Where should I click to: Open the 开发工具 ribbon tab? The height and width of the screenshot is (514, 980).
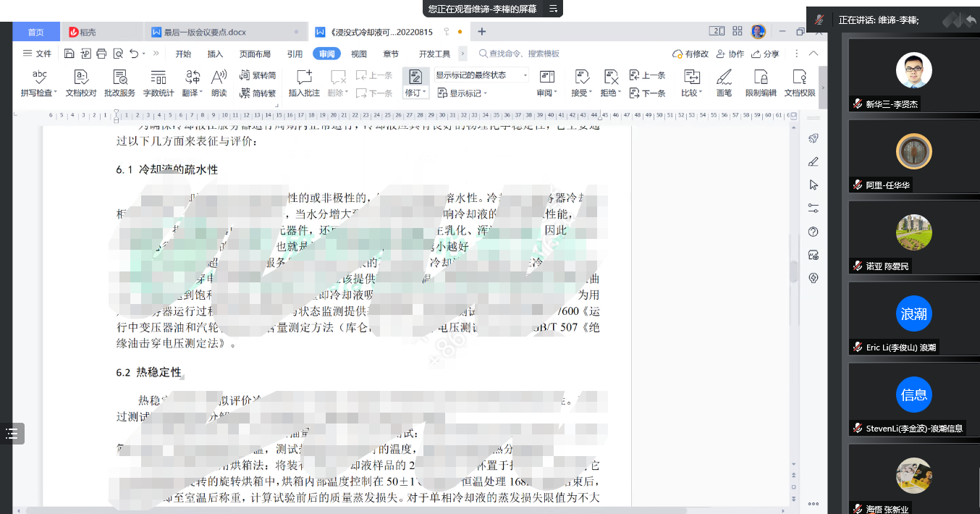(x=434, y=54)
